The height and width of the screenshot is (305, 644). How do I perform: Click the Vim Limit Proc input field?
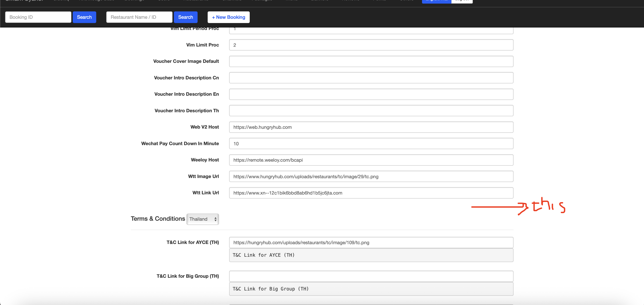(371, 45)
